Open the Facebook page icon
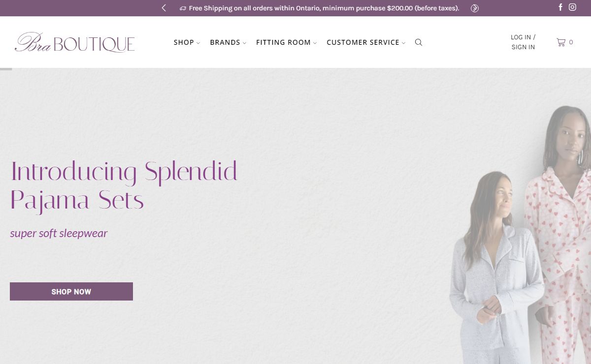 (560, 7)
